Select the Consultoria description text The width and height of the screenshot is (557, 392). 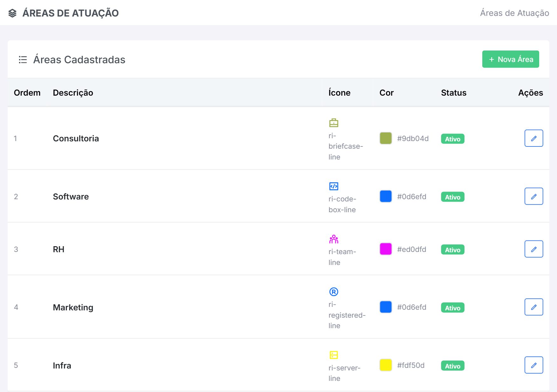pyautogui.click(x=76, y=139)
